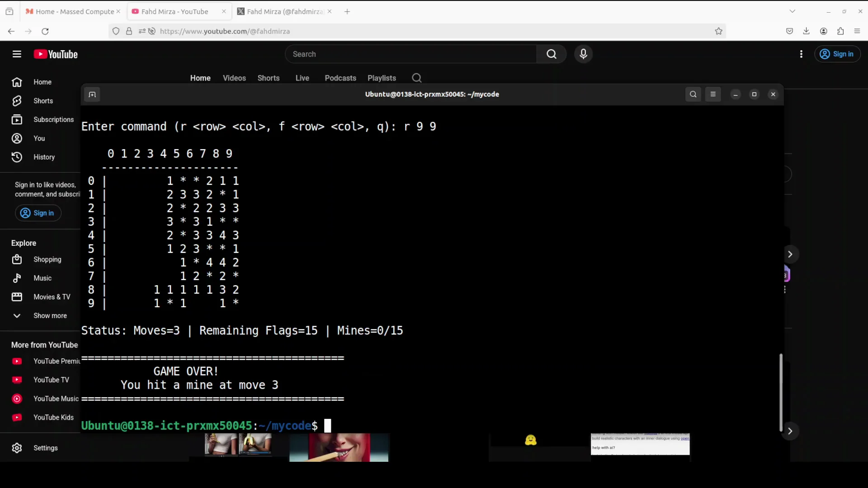This screenshot has height=488, width=868.
Task: Open YouTube settings three-dot menu
Action: point(801,54)
